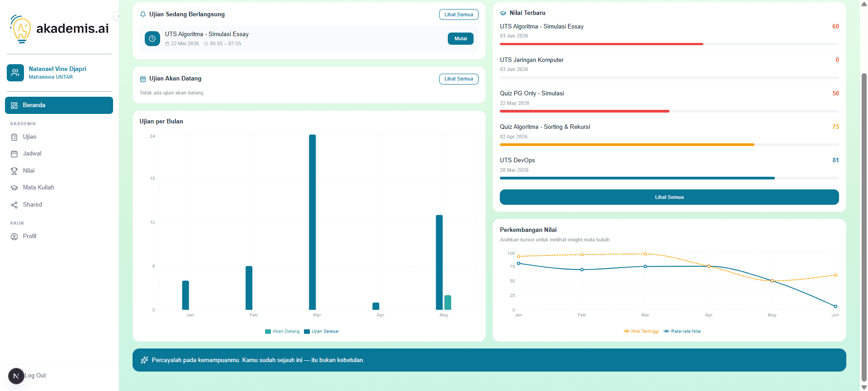Click Lihat Semua for Ujian Sedang Berlangsung
Viewport: 868px width, 391px height.
(459, 14)
